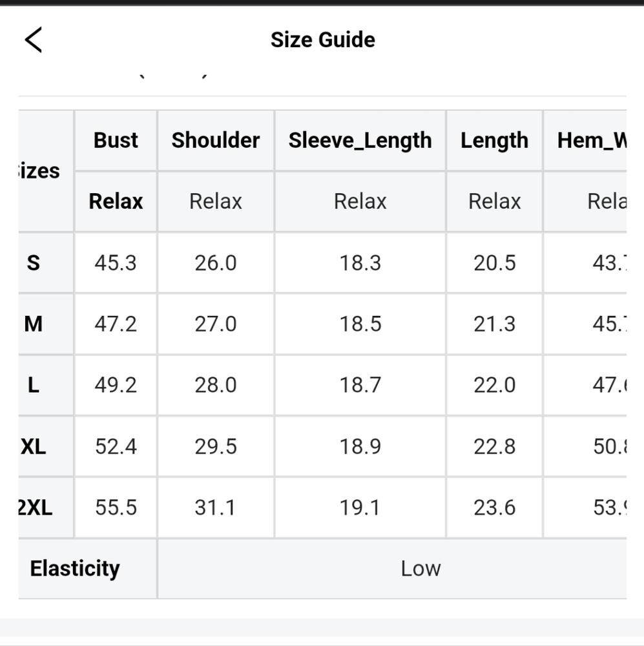Image resolution: width=644 pixels, height=646 pixels.
Task: Click the XL size row label
Action: (x=34, y=446)
